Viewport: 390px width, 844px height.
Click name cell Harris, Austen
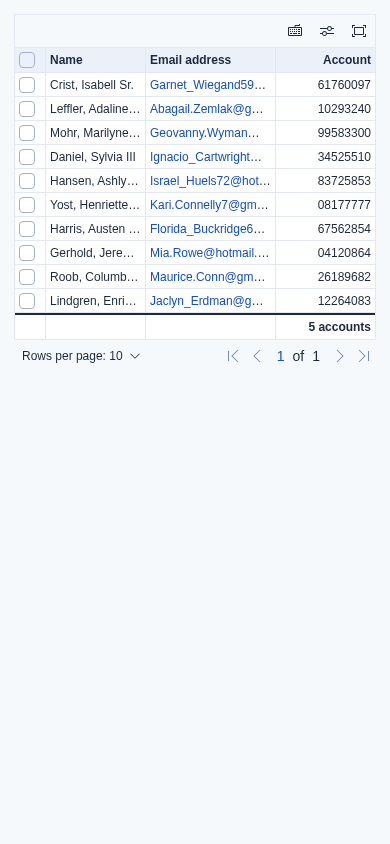coord(95,229)
